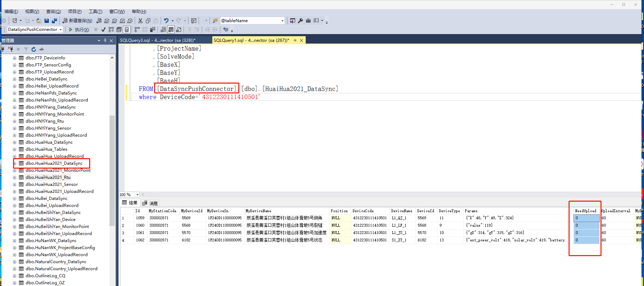Click the Save file icon
This screenshot has width=644, height=286.
(x=47, y=21)
